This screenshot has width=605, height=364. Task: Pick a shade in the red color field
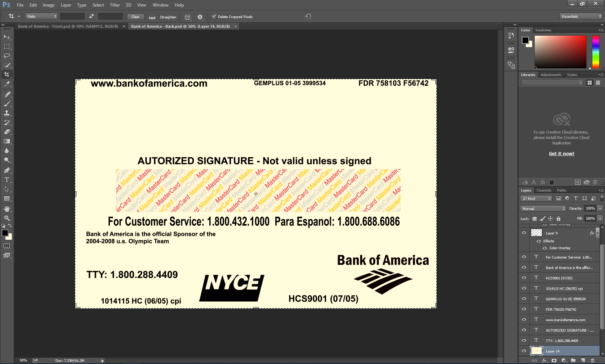coord(560,52)
